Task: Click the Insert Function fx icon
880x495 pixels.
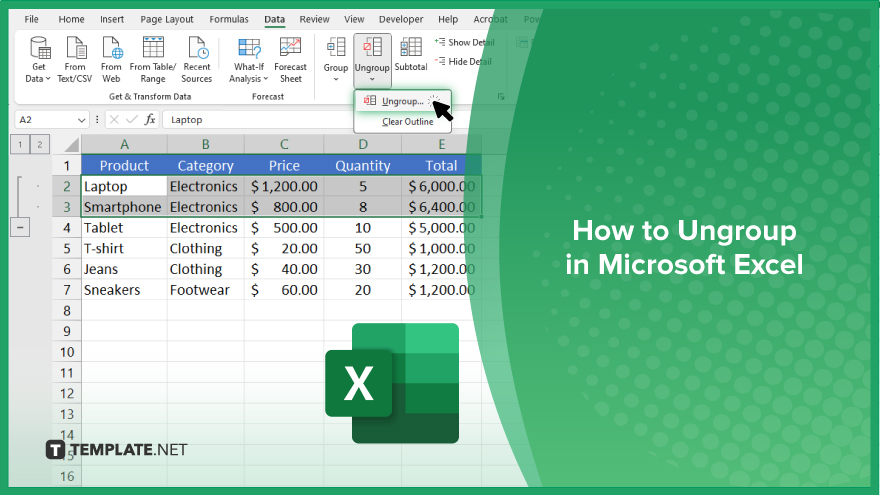Action: 150,120
